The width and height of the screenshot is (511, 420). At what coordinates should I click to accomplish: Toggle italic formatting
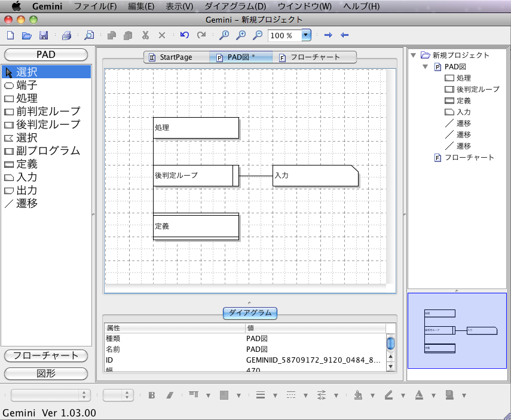(x=170, y=396)
